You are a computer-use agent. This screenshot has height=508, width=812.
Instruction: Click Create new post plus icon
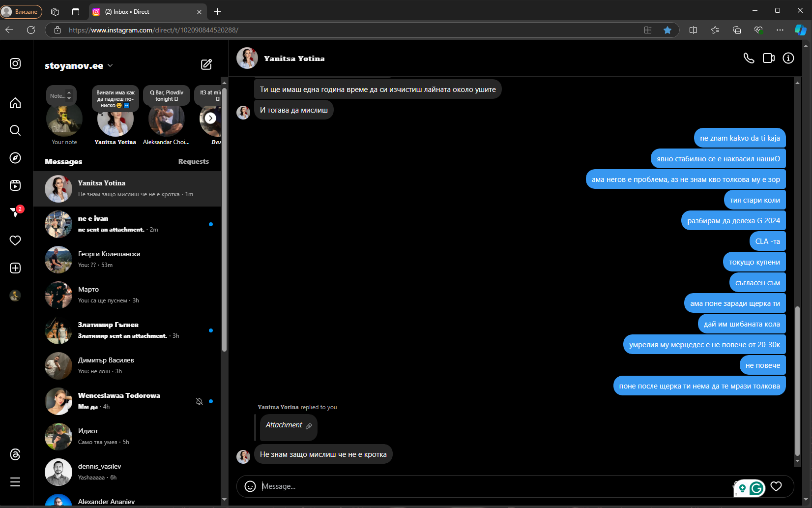coord(15,268)
